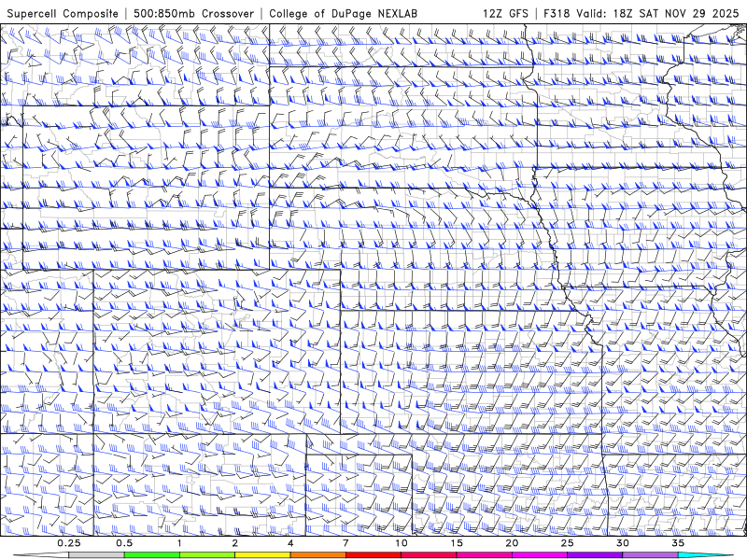This screenshot has height=560, width=747.
Task: Select the orange color bar segment
Action: (317, 555)
